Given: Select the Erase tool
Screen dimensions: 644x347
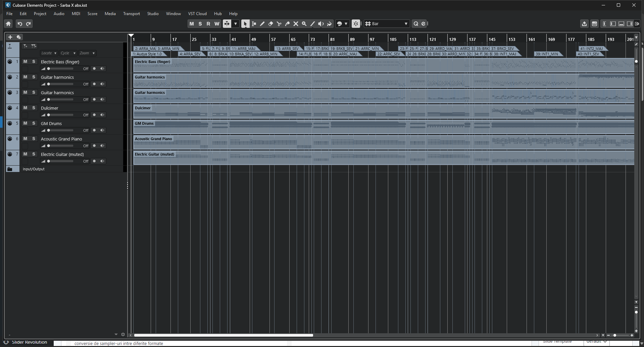Looking at the screenshot, I should pos(270,24).
